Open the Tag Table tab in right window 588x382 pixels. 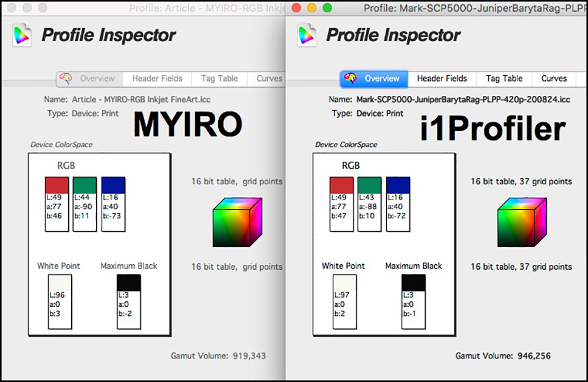tap(504, 78)
